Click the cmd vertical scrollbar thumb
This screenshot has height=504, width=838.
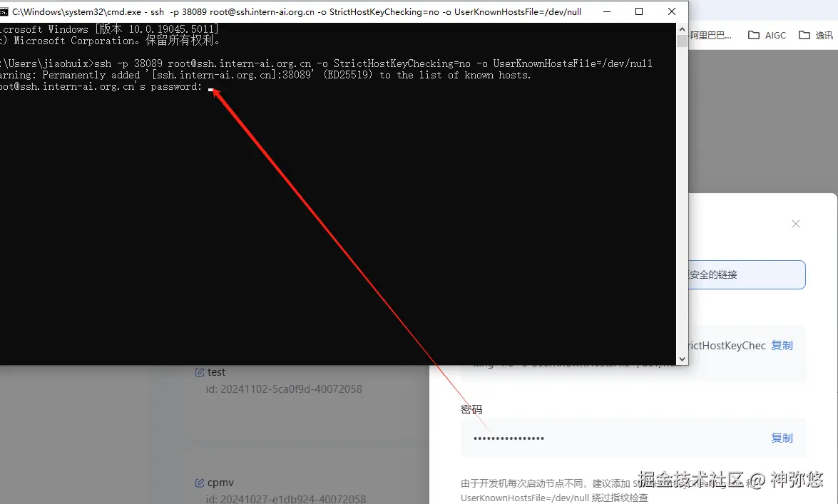coord(682,41)
